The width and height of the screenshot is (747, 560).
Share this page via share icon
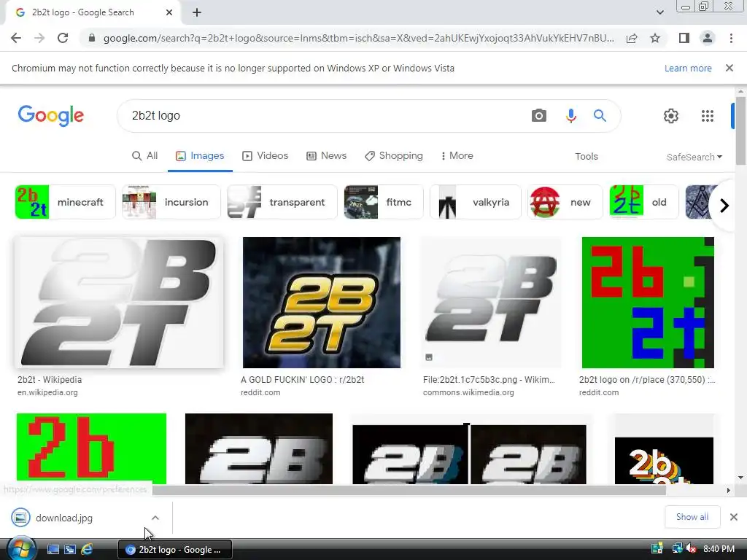632,38
